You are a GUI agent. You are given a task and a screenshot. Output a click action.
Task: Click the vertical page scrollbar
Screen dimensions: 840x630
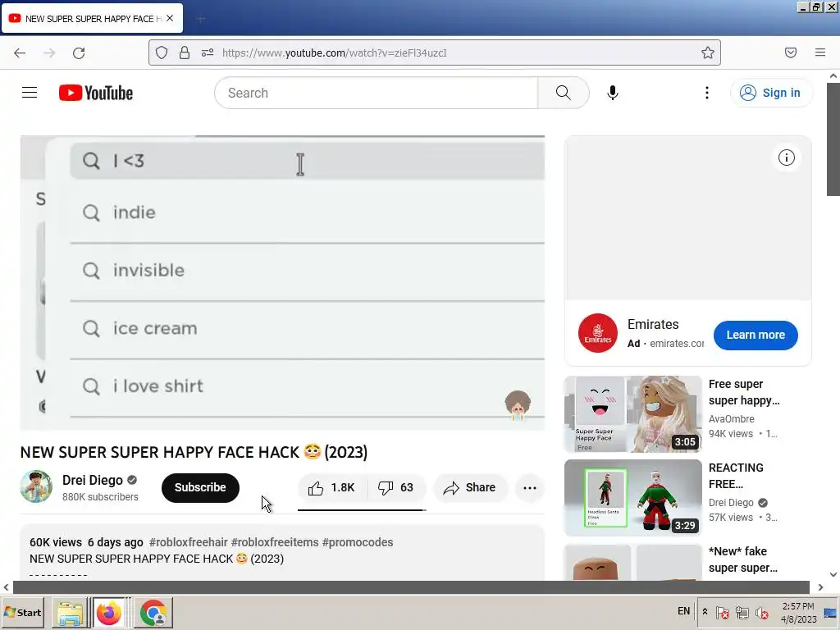pyautogui.click(x=833, y=139)
